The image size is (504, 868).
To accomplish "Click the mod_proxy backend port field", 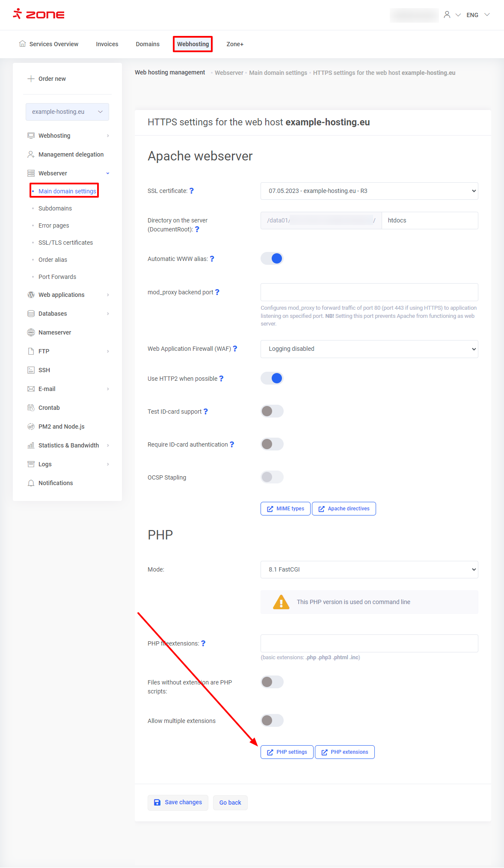I will pos(369,292).
